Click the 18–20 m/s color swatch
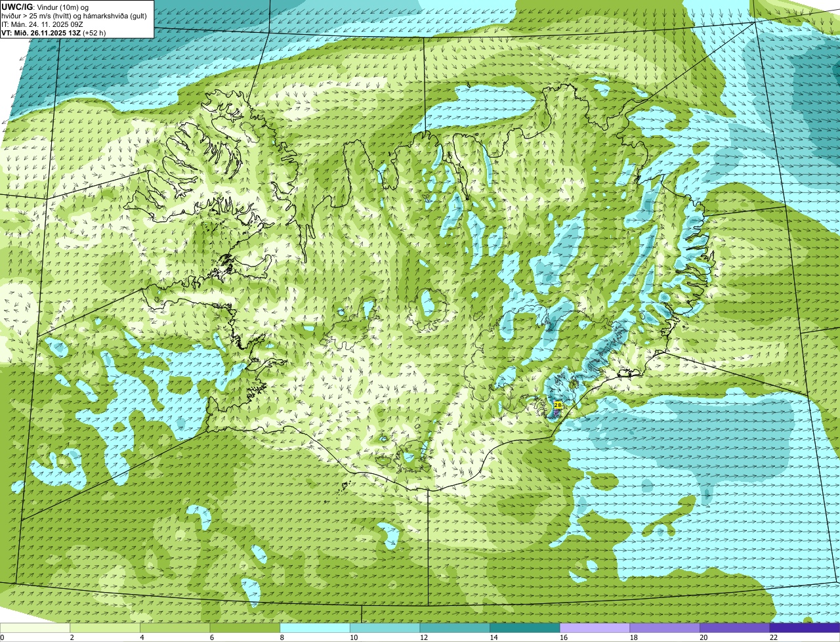Image resolution: width=840 pixels, height=642 pixels. tap(665, 628)
